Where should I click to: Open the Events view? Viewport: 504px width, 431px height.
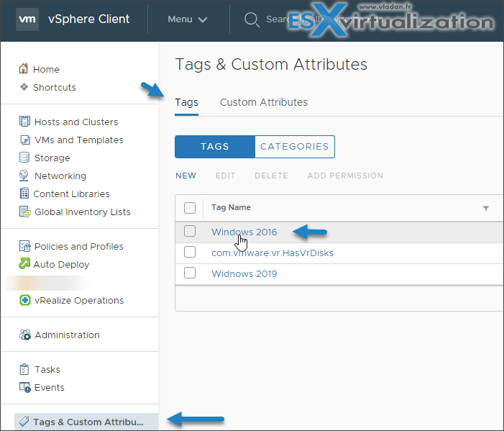coord(49,388)
